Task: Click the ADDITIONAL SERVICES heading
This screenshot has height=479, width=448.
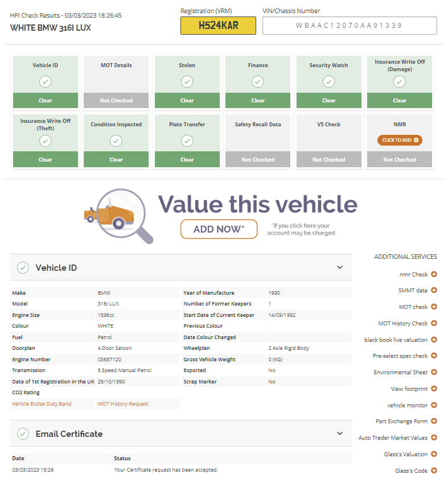Action: point(405,257)
